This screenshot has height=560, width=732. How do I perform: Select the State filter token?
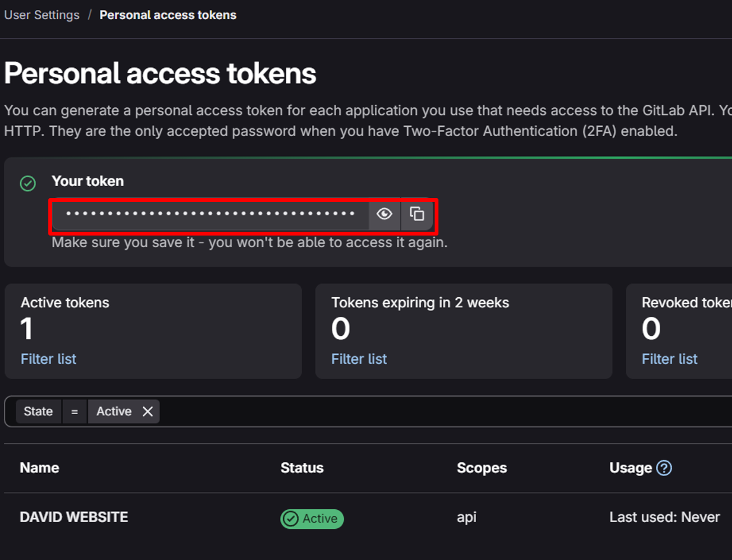click(38, 411)
